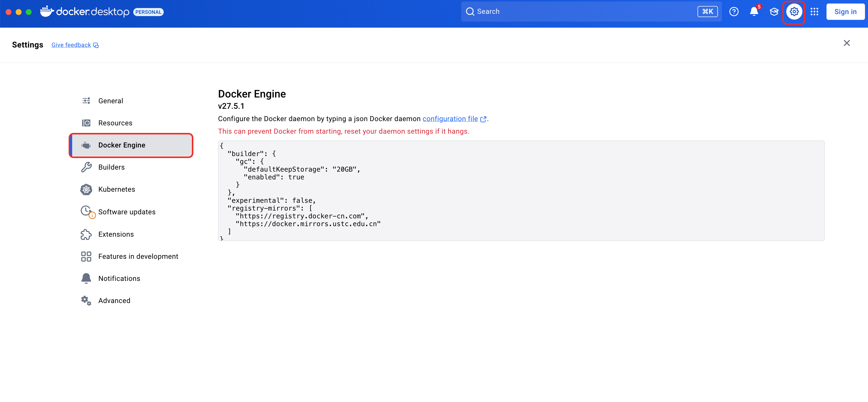Go to Builders settings
The height and width of the screenshot is (402, 868).
pyautogui.click(x=111, y=167)
